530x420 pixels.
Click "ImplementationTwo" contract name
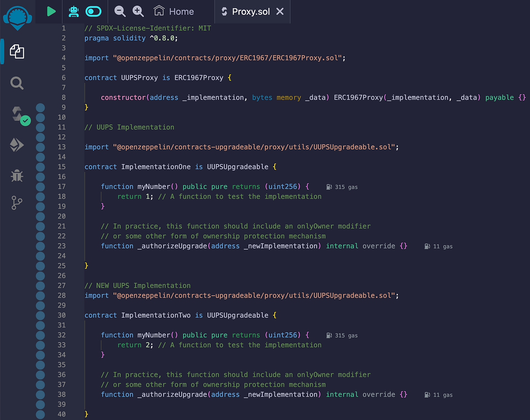pyautogui.click(x=156, y=315)
